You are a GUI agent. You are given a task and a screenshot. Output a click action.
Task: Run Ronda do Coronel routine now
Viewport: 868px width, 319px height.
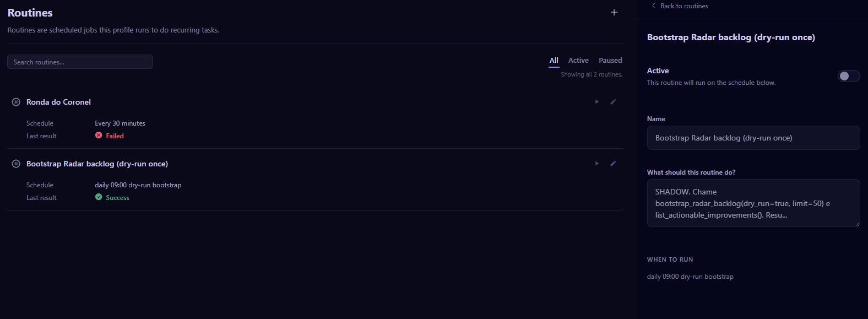(x=596, y=102)
